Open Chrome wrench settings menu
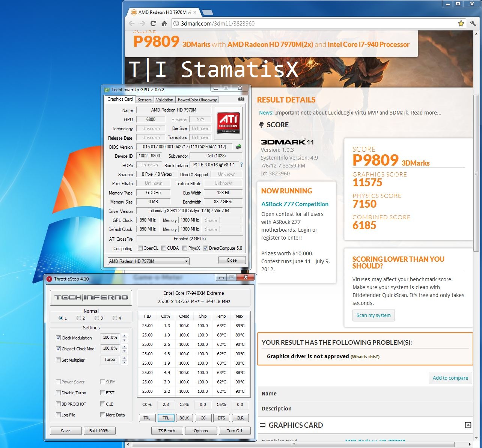The height and width of the screenshot is (448, 482). (473, 23)
